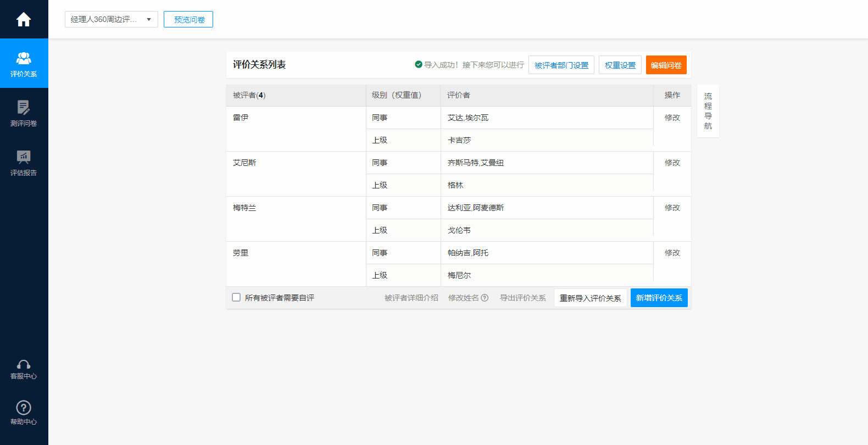Open 评价关系 in the sidebar
Viewport: 868px width, 445px height.
[24, 63]
